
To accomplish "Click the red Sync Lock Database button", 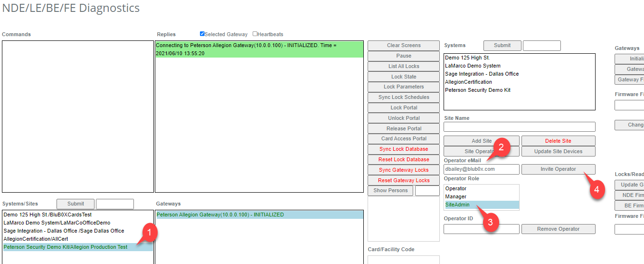I will pos(404,149).
